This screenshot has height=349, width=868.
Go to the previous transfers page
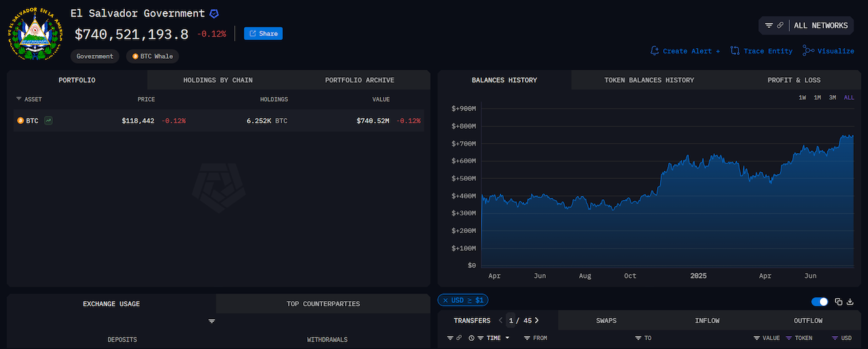(501, 321)
